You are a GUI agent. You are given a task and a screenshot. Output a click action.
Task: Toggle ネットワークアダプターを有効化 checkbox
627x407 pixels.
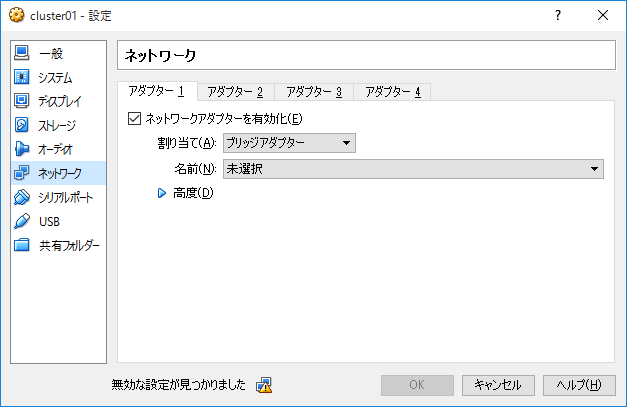134,118
